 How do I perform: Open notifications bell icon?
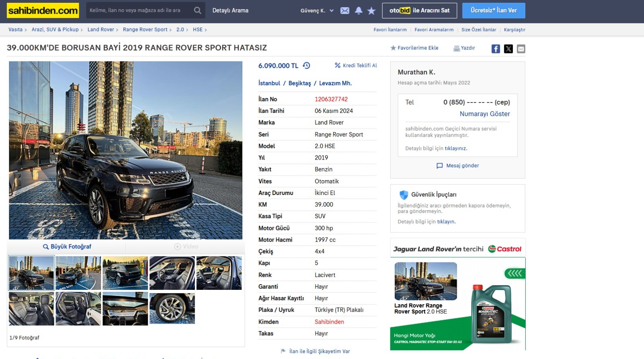(x=359, y=11)
